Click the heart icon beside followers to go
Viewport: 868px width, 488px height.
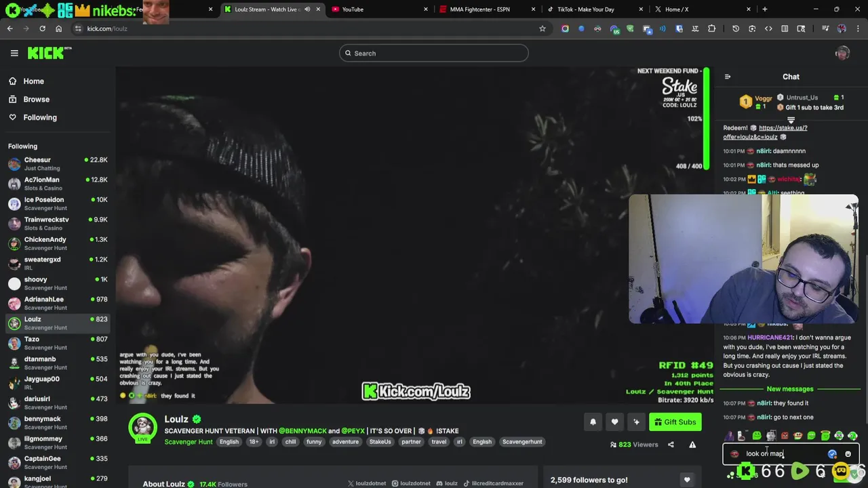tap(687, 480)
